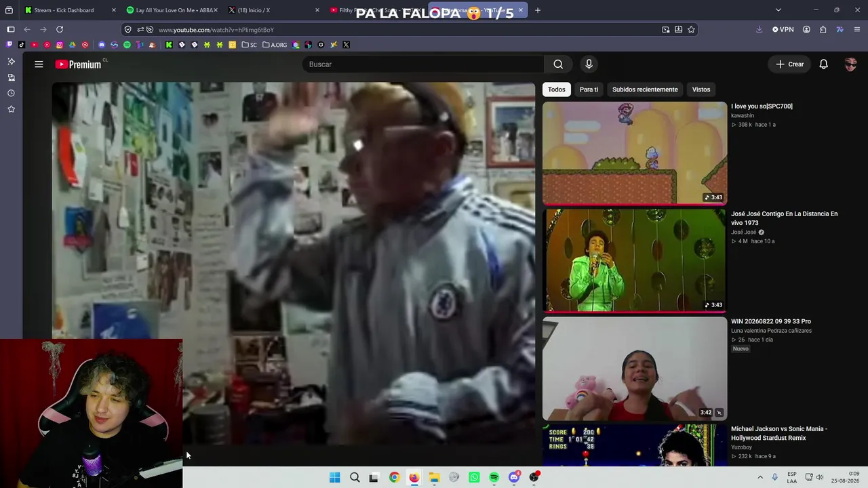Open José José Contigo En La Distancia title
The height and width of the screenshot is (488, 868).
click(x=784, y=218)
